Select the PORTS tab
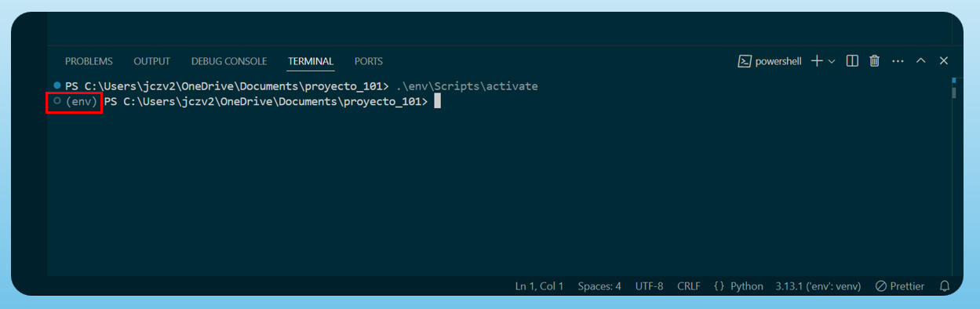 pos(369,61)
